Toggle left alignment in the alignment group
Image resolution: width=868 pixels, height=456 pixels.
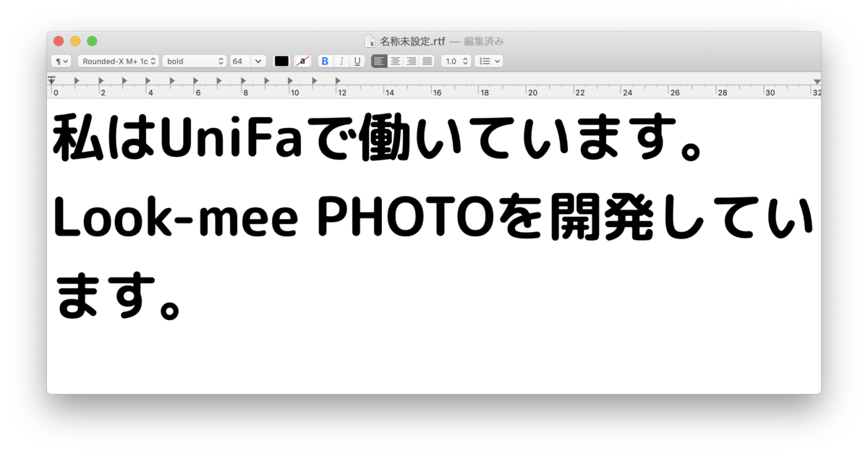tap(379, 61)
